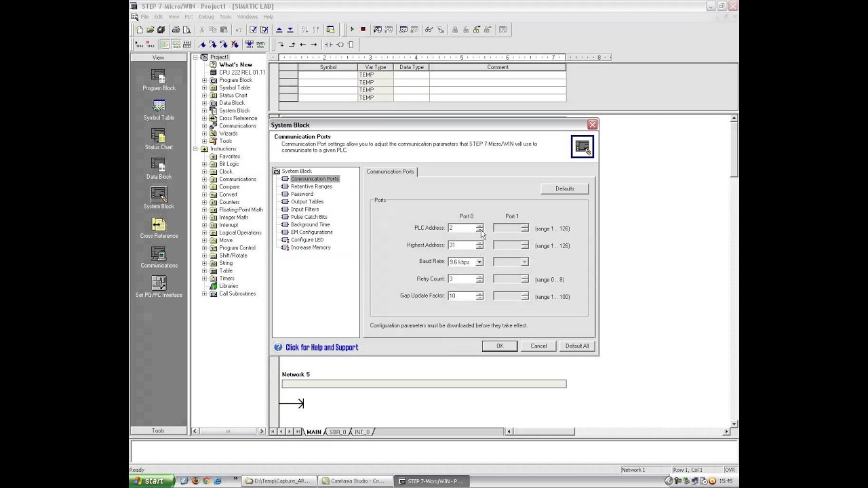This screenshot has width=868, height=488.
Task: Expand the Call Subroutines tree node
Action: pyautogui.click(x=205, y=294)
